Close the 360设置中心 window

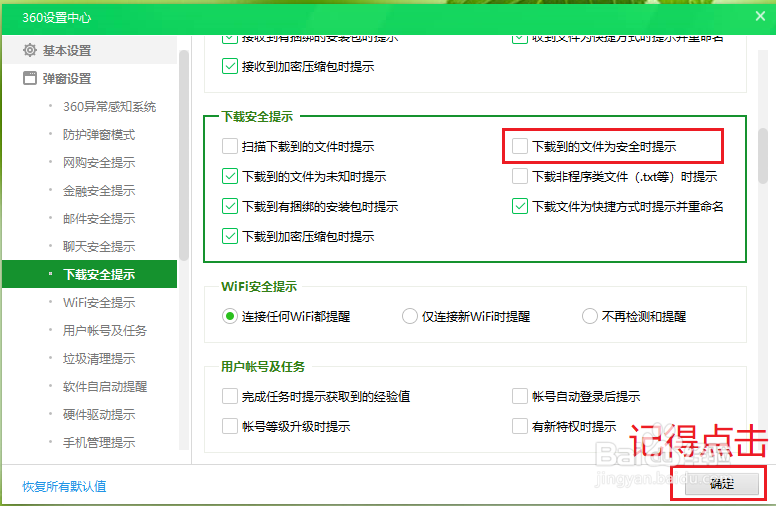pos(760,16)
